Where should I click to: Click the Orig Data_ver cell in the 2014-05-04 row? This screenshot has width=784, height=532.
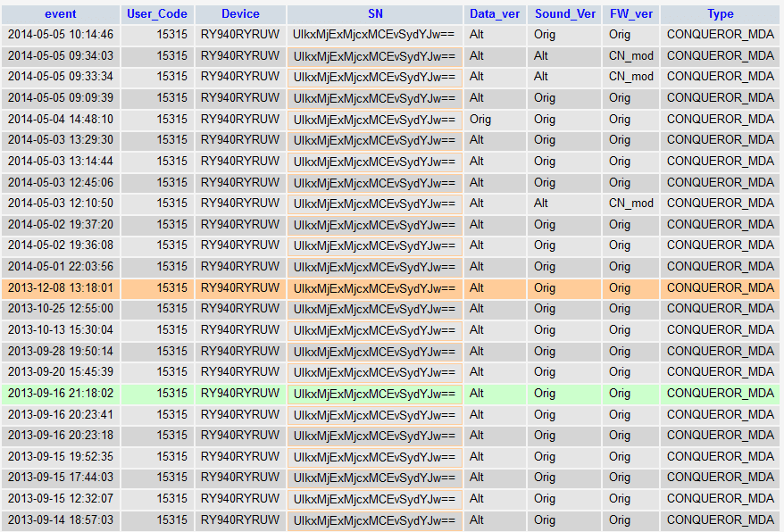point(480,120)
